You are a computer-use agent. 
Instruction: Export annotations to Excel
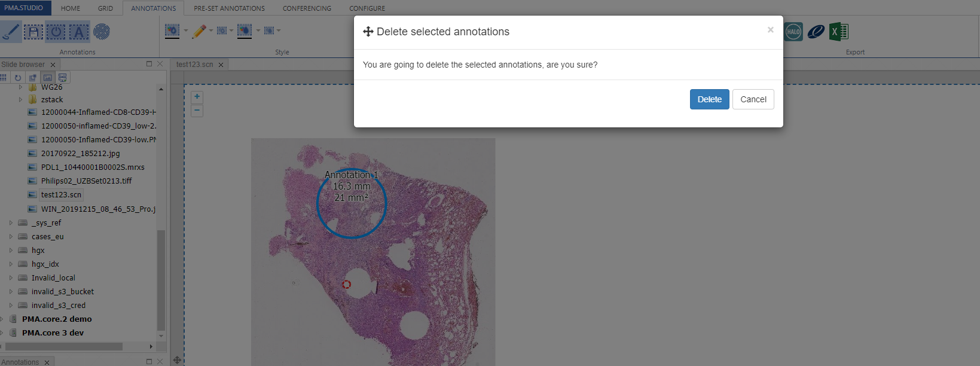[838, 32]
